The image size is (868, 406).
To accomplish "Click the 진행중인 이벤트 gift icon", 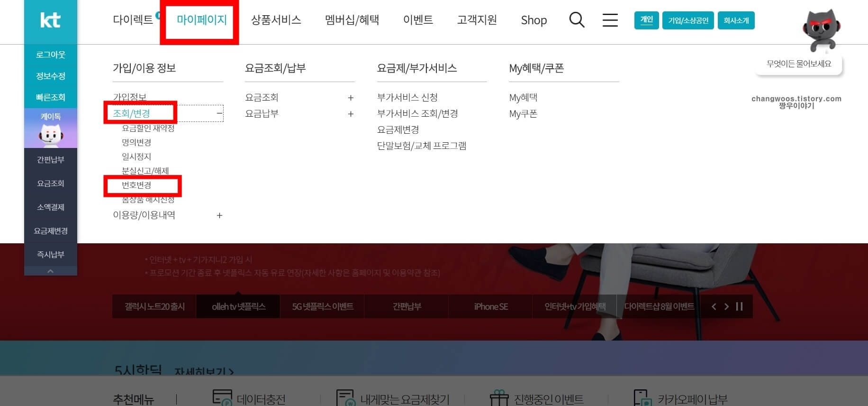I will (x=499, y=397).
